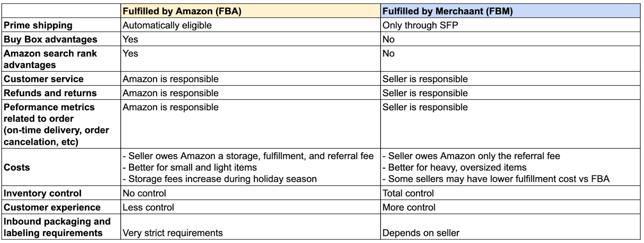Select the Buy Box advantages label

point(50,39)
